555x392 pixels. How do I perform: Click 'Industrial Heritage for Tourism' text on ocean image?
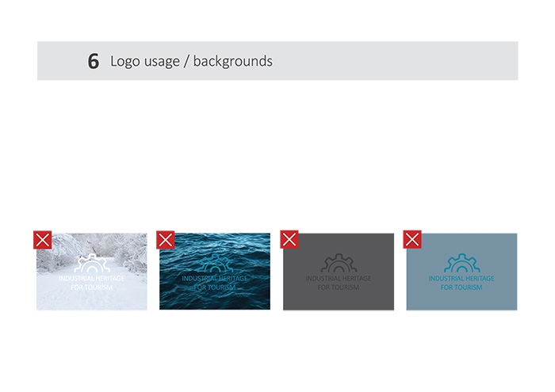pyautogui.click(x=215, y=283)
